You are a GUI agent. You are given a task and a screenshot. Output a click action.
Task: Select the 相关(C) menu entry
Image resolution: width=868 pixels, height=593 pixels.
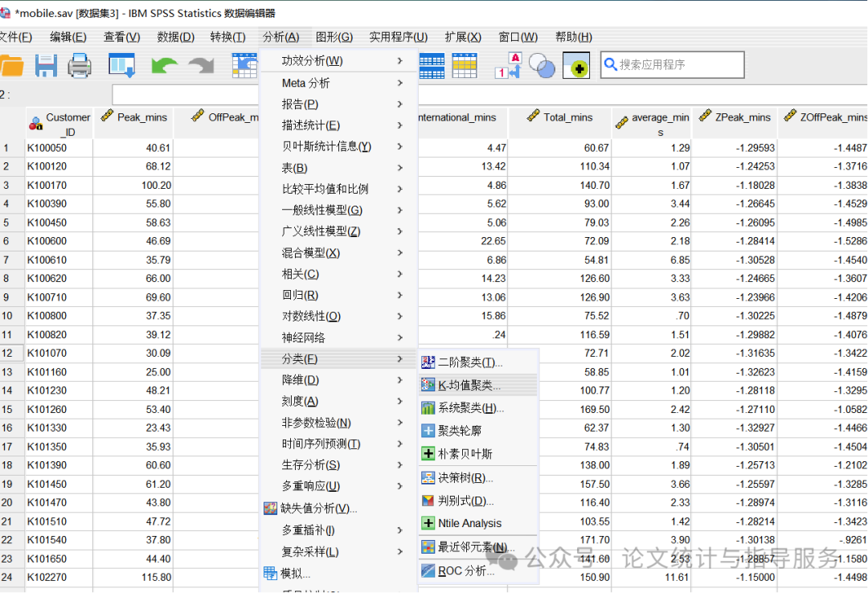click(338, 274)
